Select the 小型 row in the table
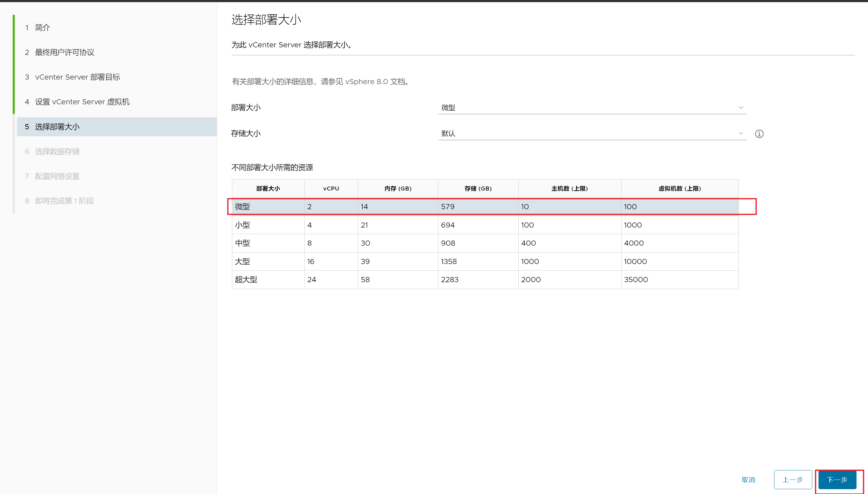The height and width of the screenshot is (494, 868). [x=485, y=225]
